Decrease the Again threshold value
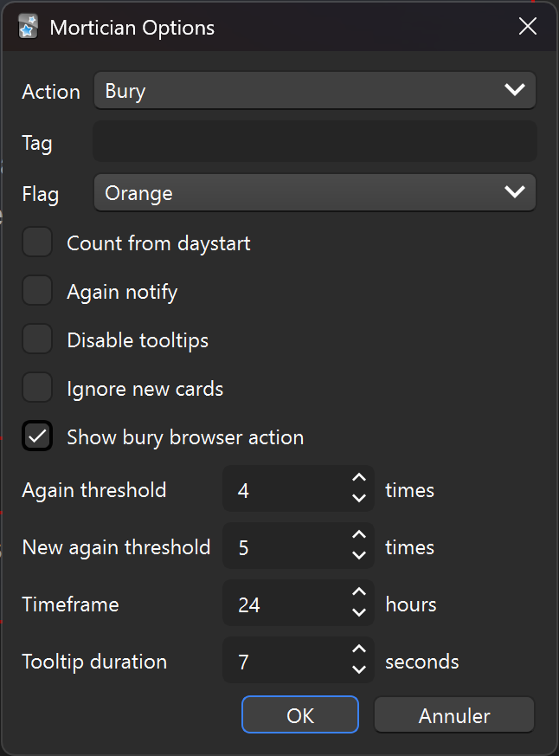 pos(359,499)
